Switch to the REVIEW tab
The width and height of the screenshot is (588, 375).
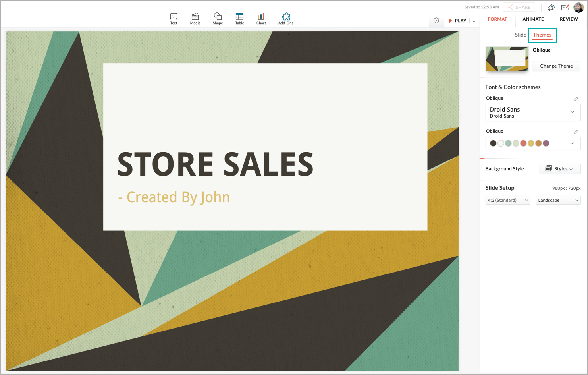tap(569, 19)
